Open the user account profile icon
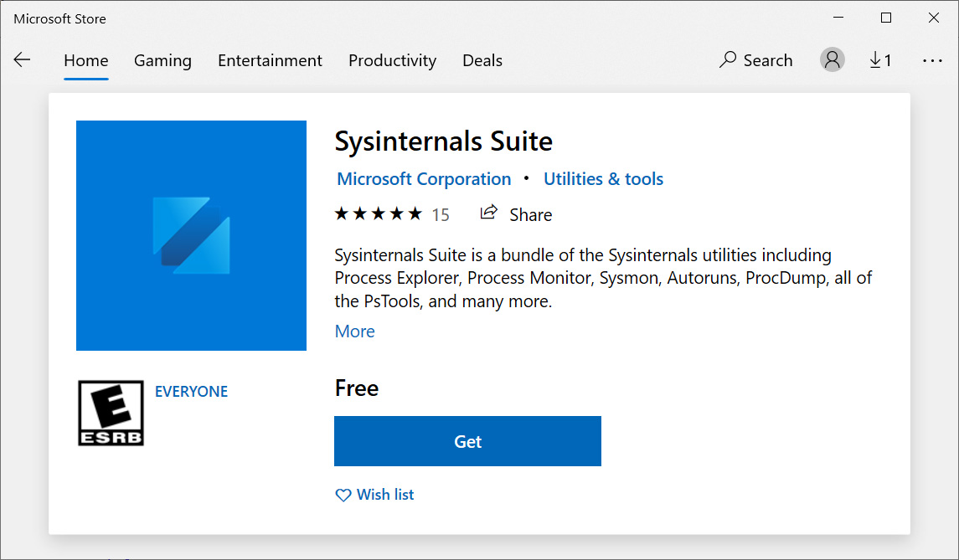Screen dimensions: 959x560 pyautogui.click(x=832, y=60)
